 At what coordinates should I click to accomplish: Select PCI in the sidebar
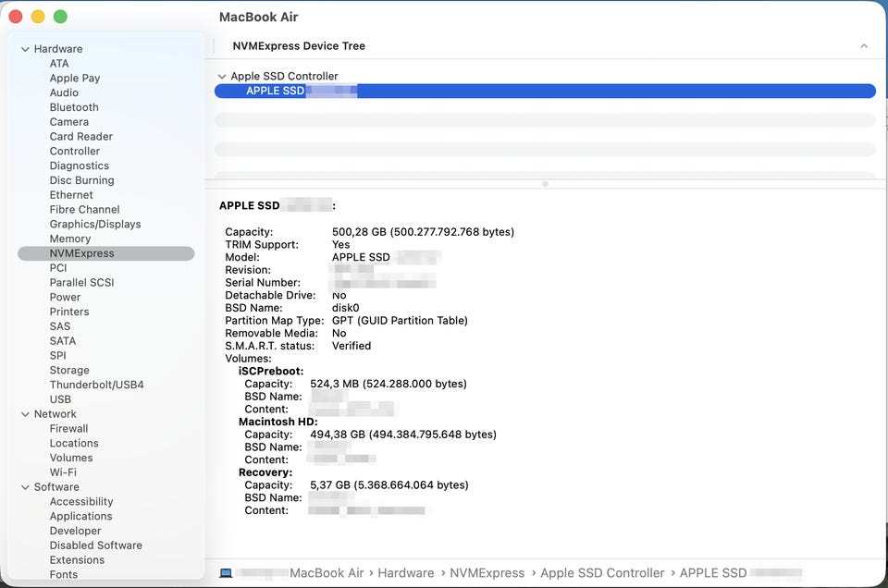[58, 268]
